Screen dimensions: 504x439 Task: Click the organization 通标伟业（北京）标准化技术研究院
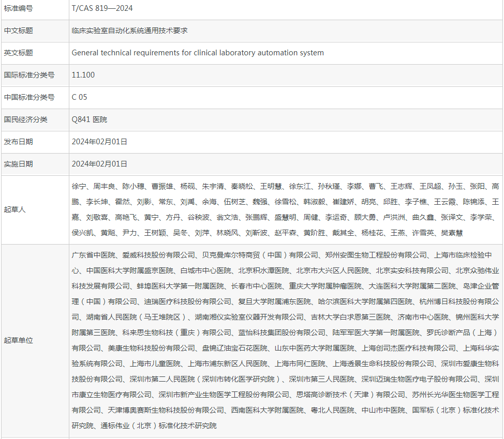(158, 426)
